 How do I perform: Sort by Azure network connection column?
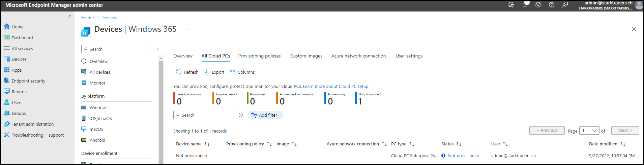[357, 144]
